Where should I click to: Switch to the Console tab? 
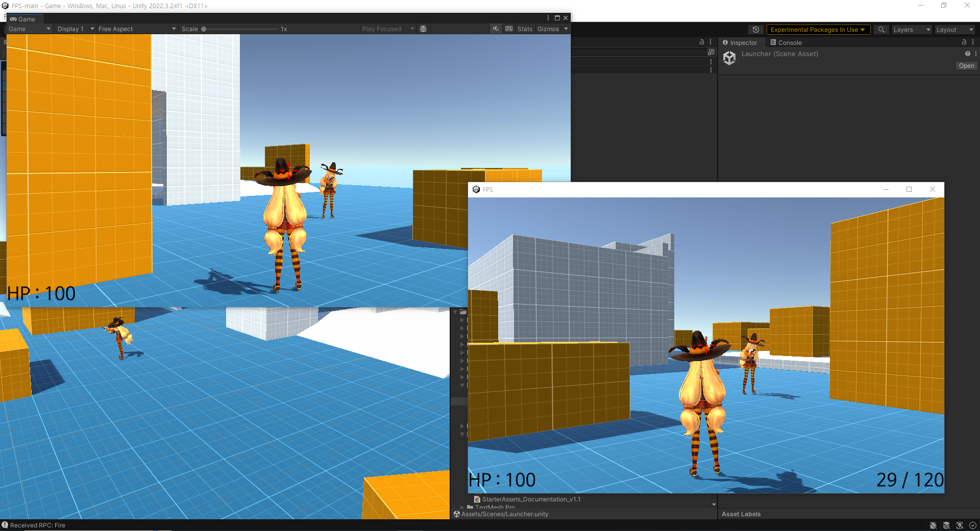point(786,43)
